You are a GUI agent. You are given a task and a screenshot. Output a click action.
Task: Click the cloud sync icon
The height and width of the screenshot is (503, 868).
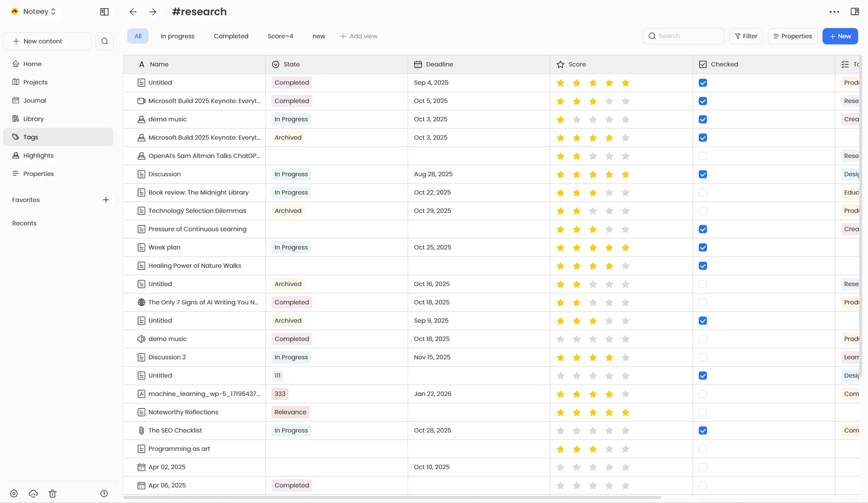[x=33, y=494]
